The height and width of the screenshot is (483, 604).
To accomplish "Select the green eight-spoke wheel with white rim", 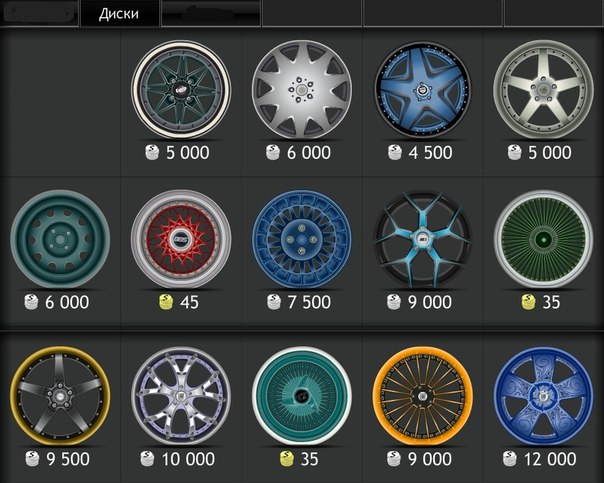I will [181, 90].
